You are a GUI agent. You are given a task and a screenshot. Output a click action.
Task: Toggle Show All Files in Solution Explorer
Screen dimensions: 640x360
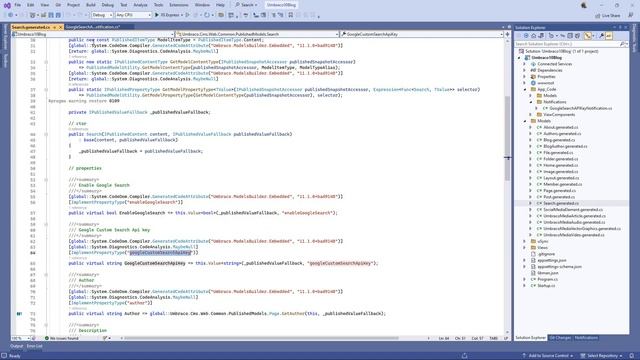(578, 36)
